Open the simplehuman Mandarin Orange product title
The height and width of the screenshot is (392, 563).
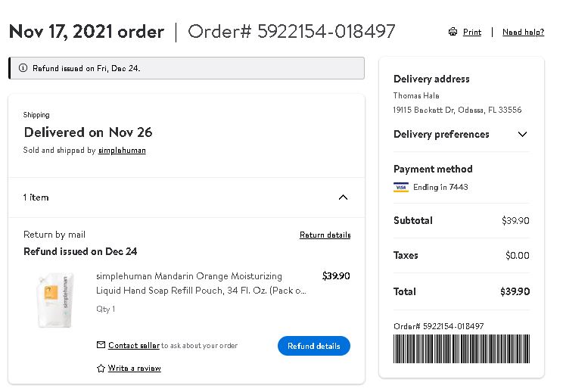coord(201,283)
